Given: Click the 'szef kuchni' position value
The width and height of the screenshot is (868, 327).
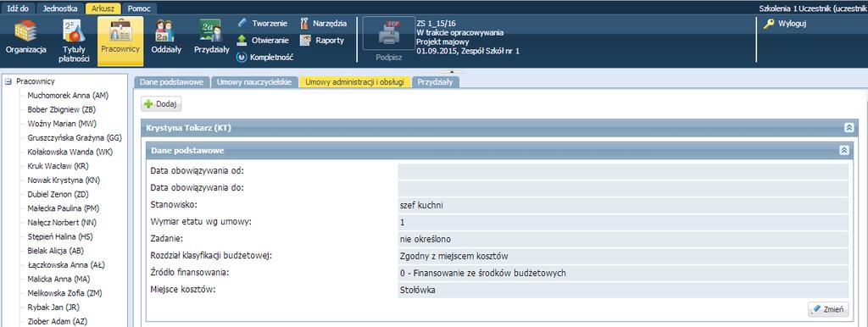Looking at the screenshot, I should 421,205.
